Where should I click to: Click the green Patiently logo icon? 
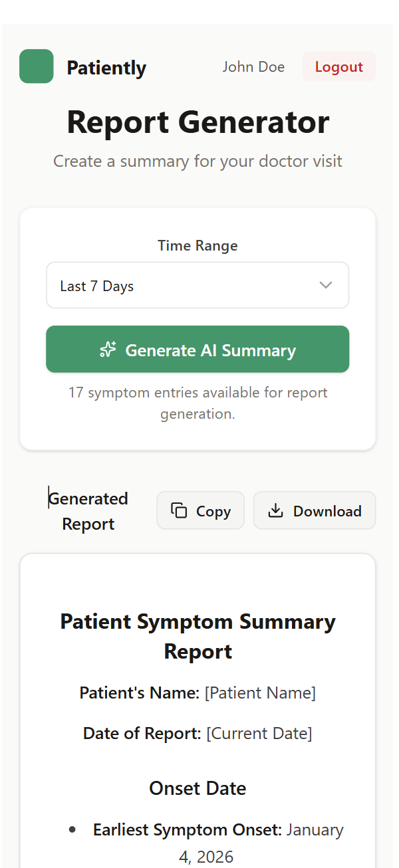37,66
